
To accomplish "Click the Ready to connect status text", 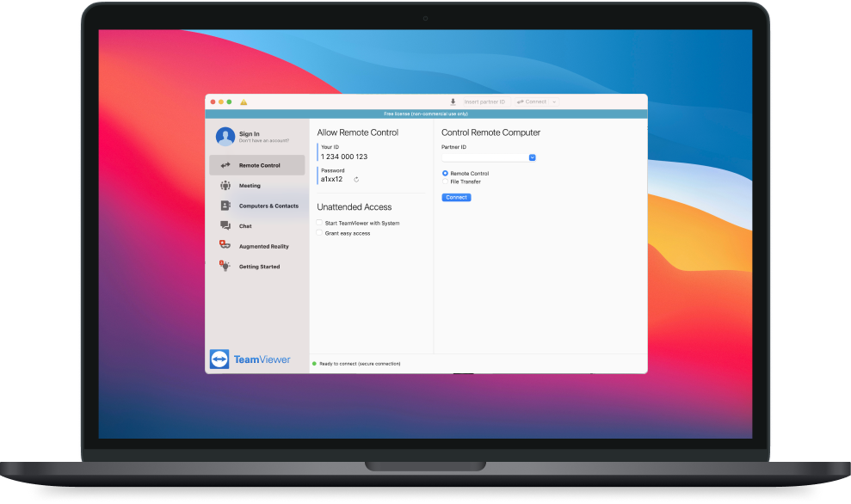I will pyautogui.click(x=360, y=364).
